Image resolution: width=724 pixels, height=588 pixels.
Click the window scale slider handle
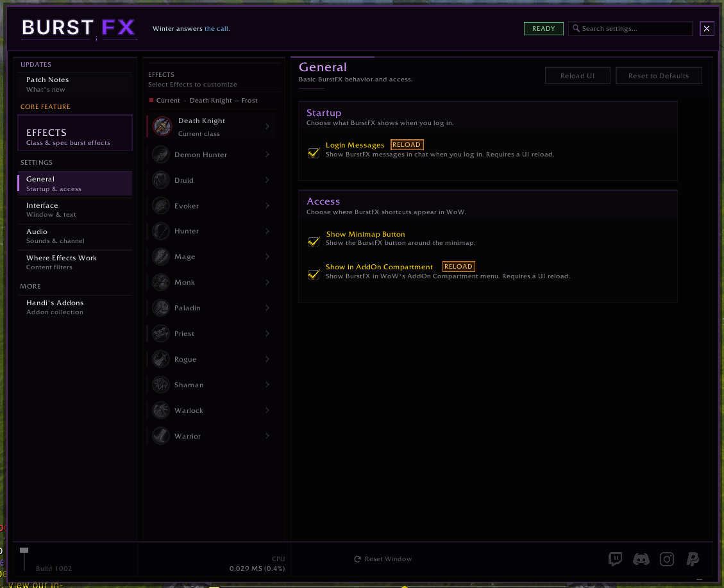point(24,550)
